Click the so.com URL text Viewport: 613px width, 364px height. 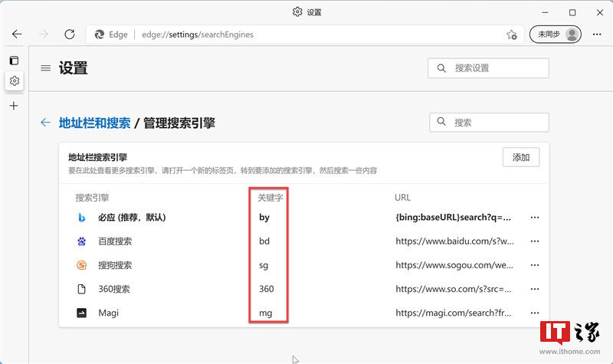[453, 289]
